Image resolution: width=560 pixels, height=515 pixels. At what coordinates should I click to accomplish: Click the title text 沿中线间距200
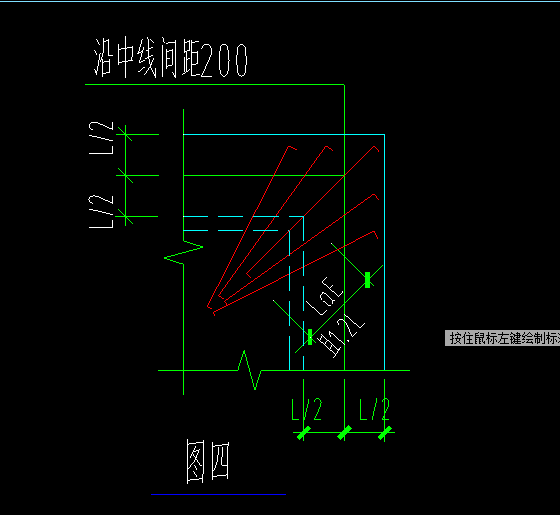(x=170, y=58)
